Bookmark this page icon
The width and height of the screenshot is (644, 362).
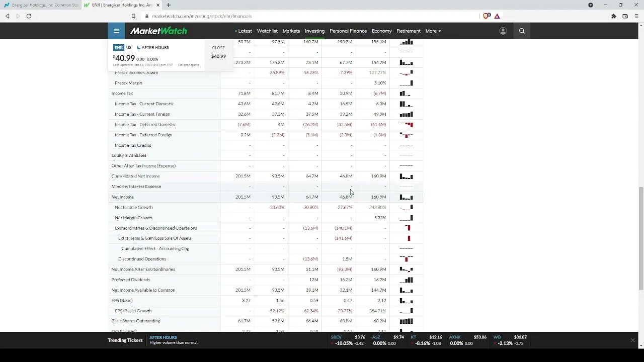133,16
